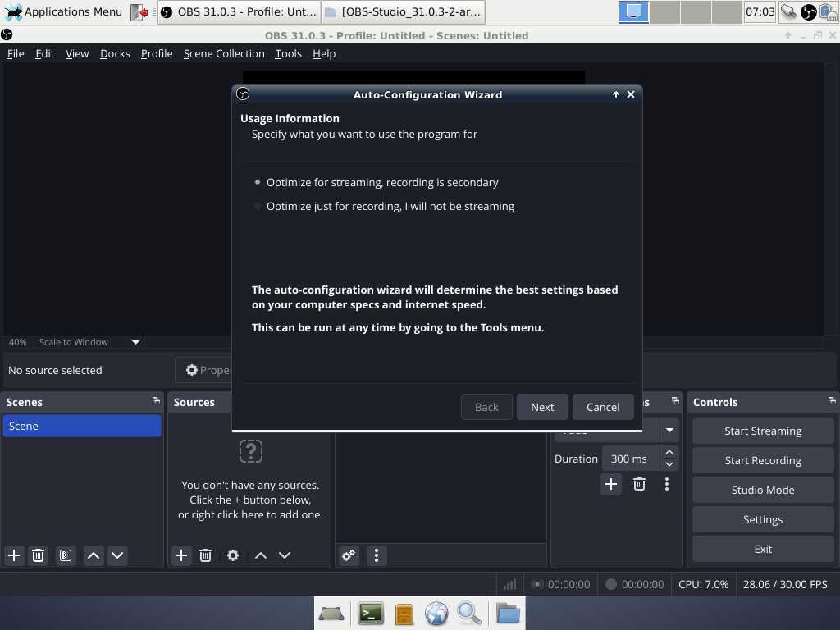Open the Edit menu
840x630 pixels.
coord(45,53)
